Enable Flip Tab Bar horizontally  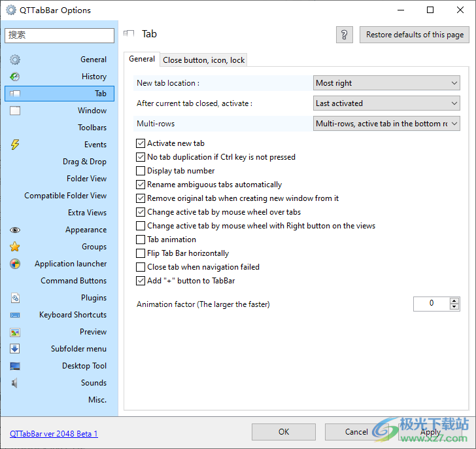tap(140, 253)
